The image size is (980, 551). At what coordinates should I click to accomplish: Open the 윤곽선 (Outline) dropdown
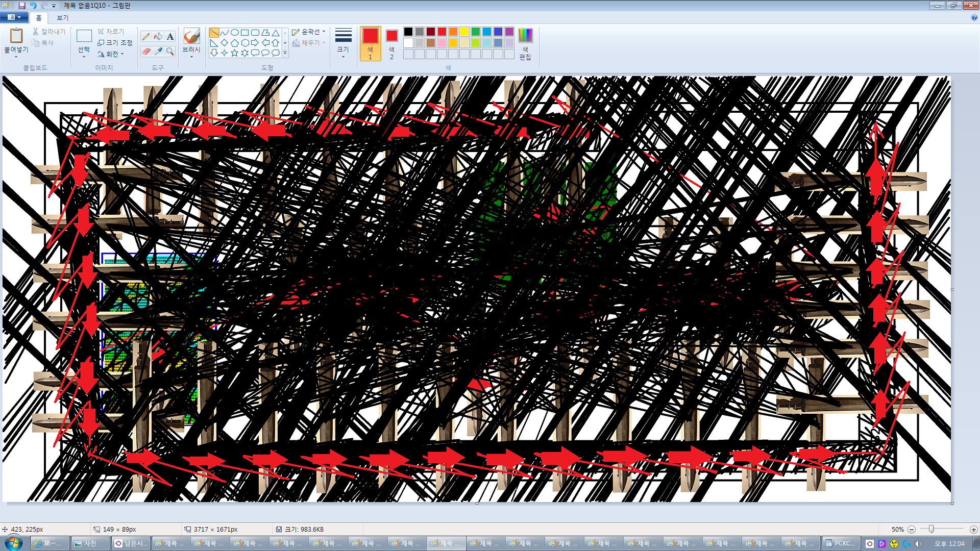[x=309, y=32]
